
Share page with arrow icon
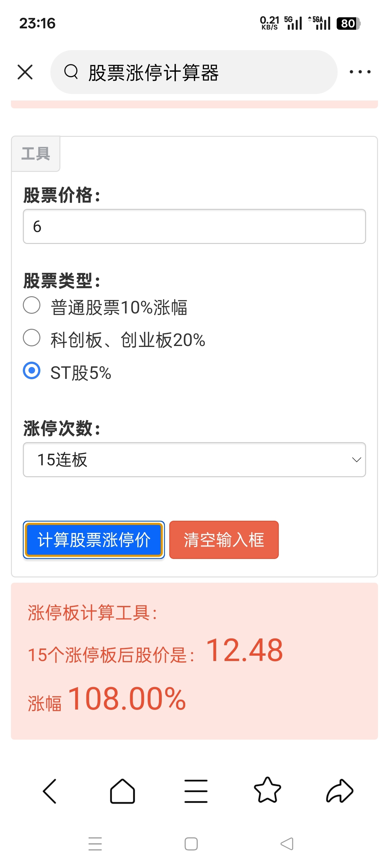(x=339, y=790)
